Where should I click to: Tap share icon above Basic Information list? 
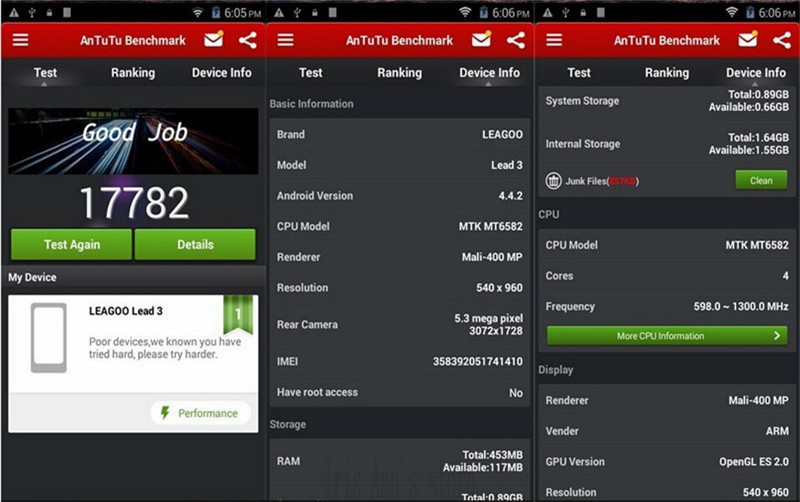pyautogui.click(x=515, y=41)
